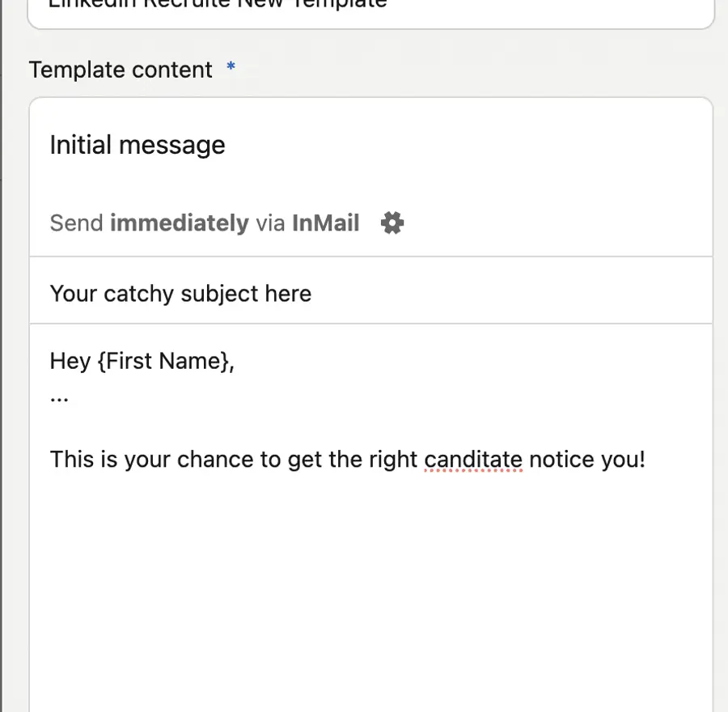Click the misspelled word "canditate"
Screen dimensions: 728x712
473,459
